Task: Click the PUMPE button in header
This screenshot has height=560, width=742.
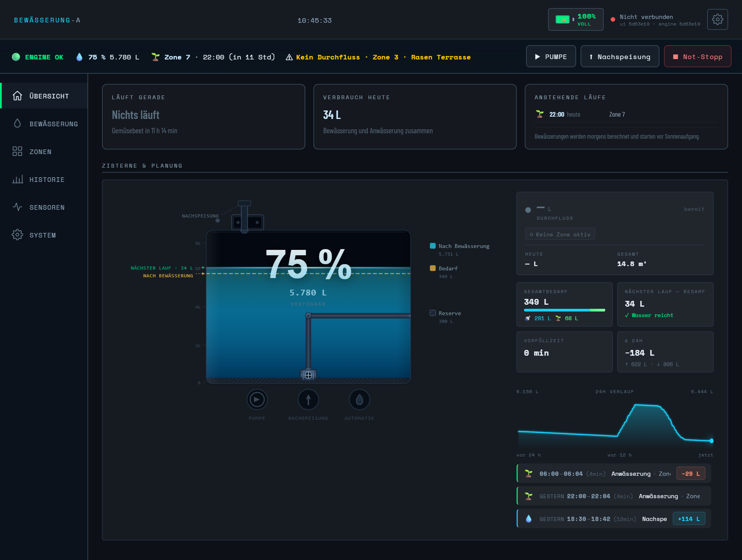Action: click(x=551, y=56)
